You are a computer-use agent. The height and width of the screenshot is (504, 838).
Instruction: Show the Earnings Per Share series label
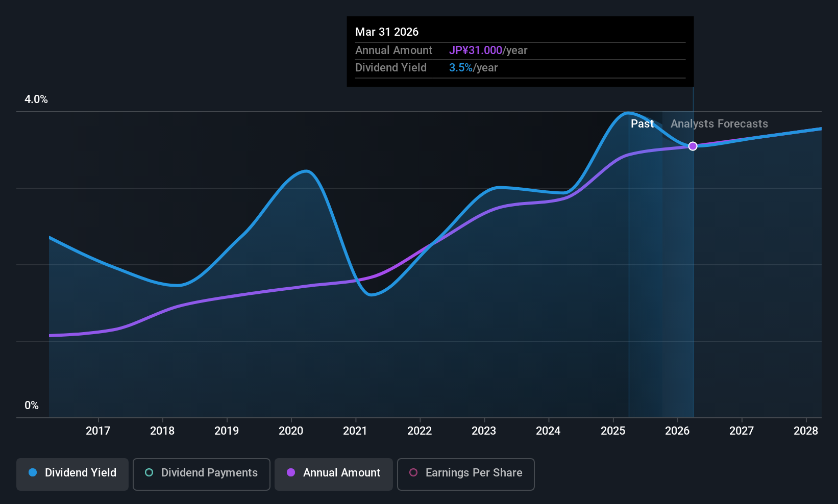point(474,473)
